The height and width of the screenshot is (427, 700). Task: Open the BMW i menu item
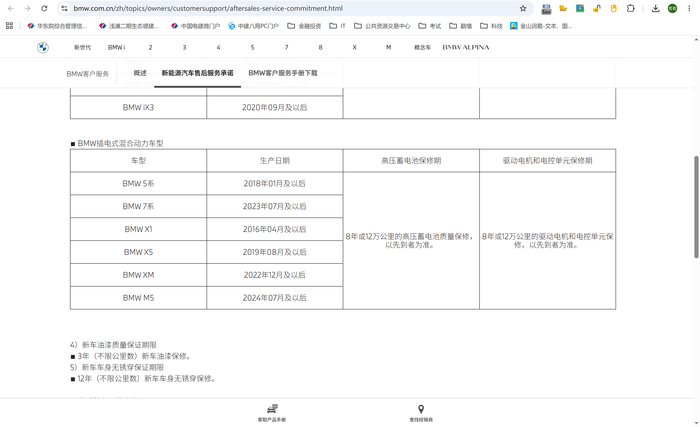[117, 47]
